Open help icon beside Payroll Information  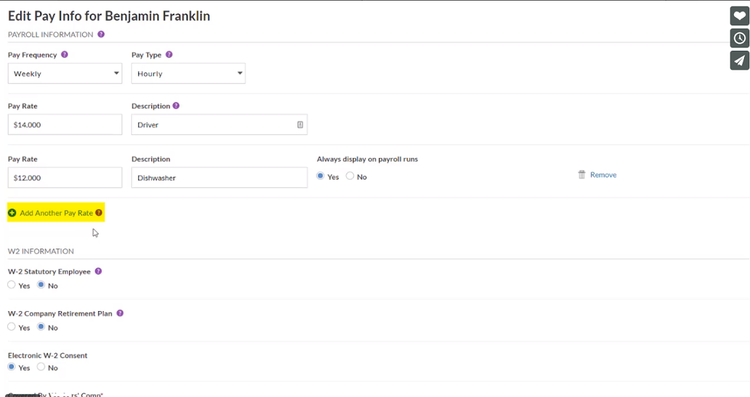[x=101, y=34]
